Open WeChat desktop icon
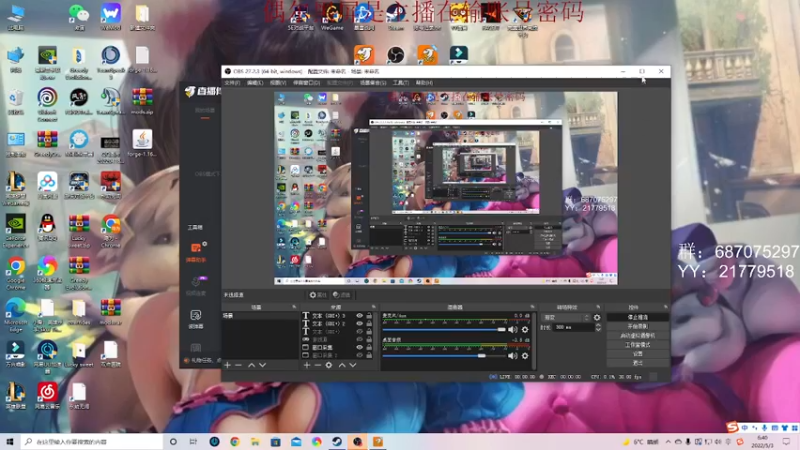800x450 pixels. click(79, 17)
